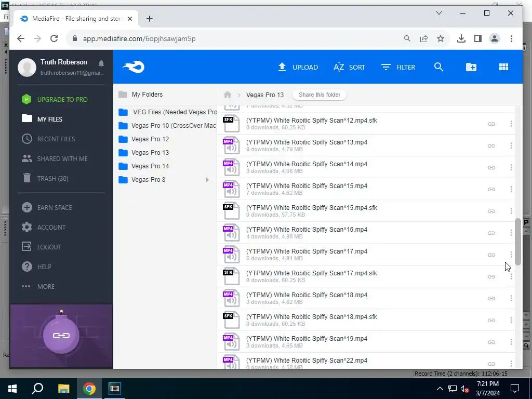Image resolution: width=532 pixels, height=399 pixels.
Task: Open .VEG Files folder in tree
Action: (167, 112)
